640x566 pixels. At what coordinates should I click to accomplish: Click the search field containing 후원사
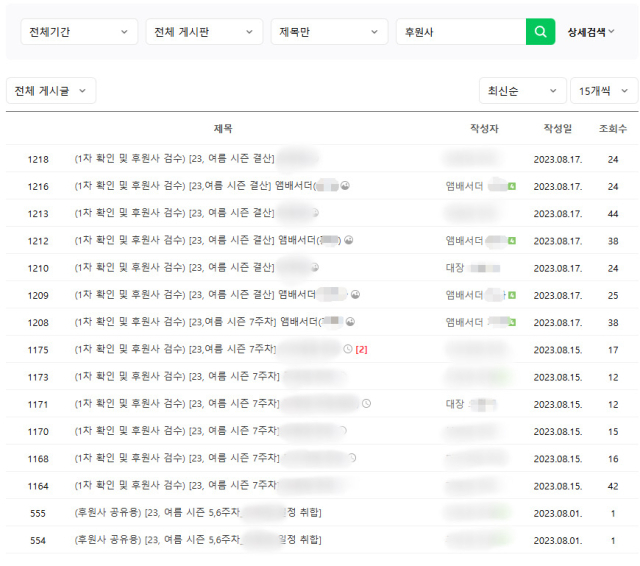tap(460, 32)
